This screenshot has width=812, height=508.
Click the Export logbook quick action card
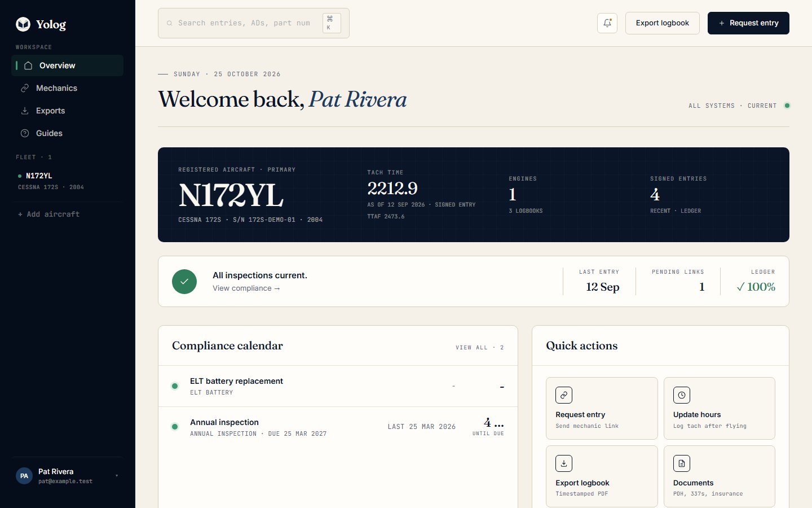pos(602,476)
